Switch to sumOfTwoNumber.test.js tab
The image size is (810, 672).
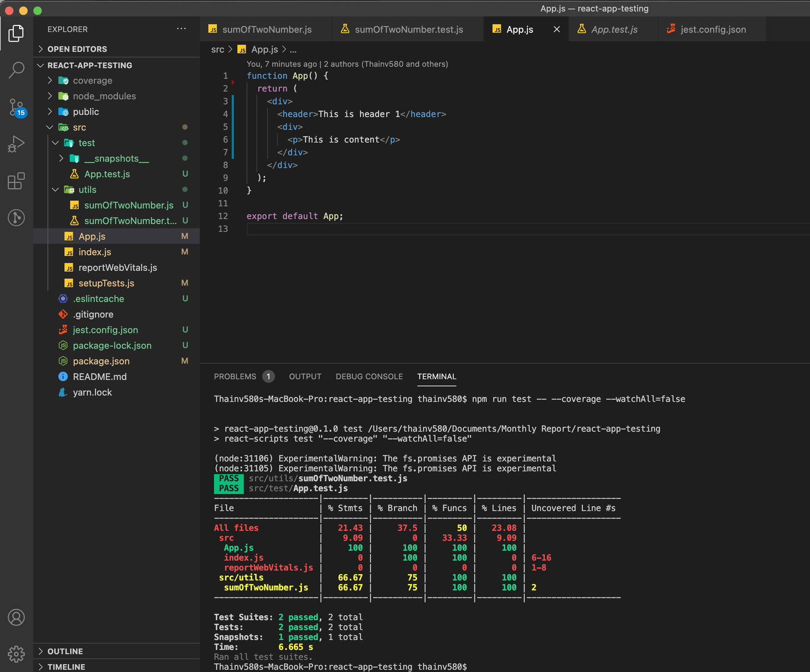(408, 29)
